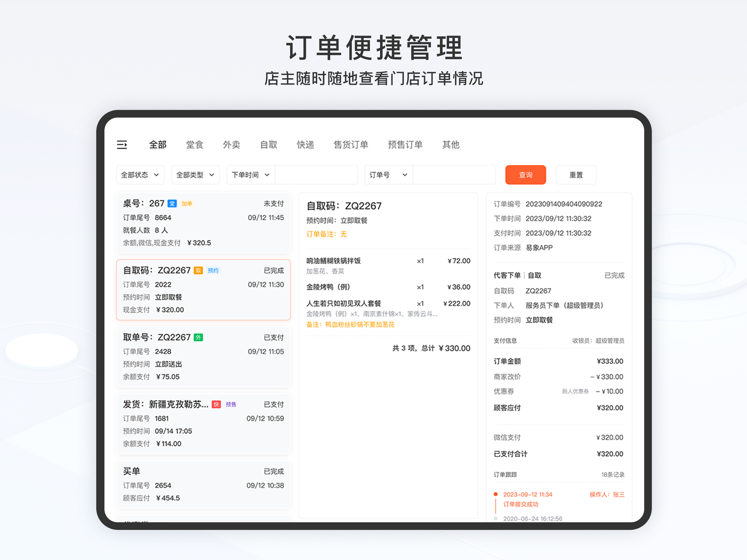Screen dimensions: 747x560
Task: Click the item 响油鳝糊铁锅拌饭
Action: (x=333, y=261)
